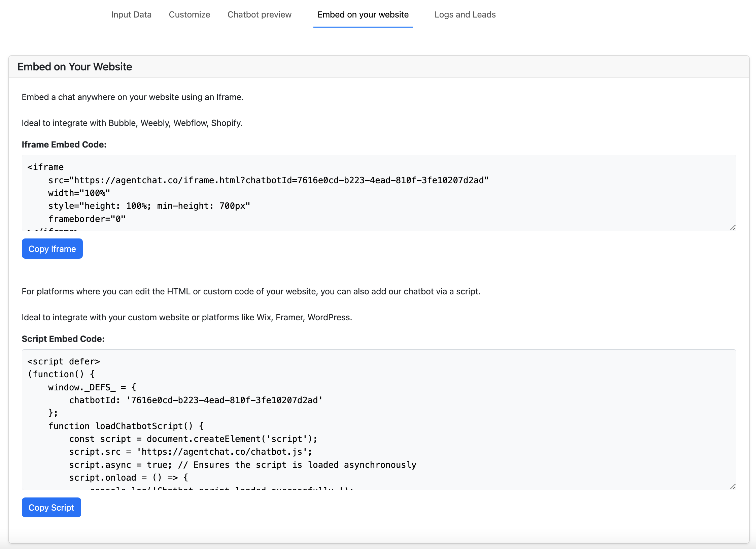Screen dimensions: 756x549
Task: Click the script.src chatbot.js line
Action: [191, 452]
